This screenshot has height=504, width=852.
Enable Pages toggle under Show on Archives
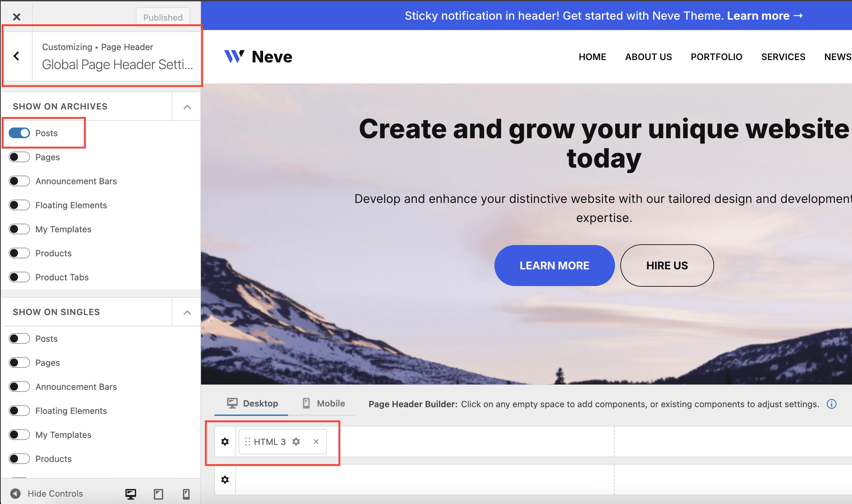19,157
